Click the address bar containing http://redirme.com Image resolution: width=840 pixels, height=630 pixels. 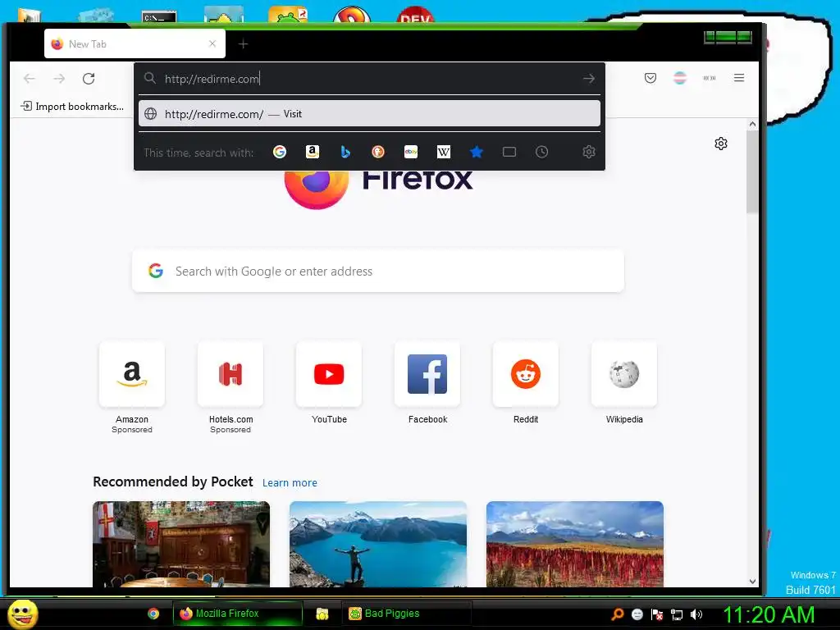[x=370, y=79]
